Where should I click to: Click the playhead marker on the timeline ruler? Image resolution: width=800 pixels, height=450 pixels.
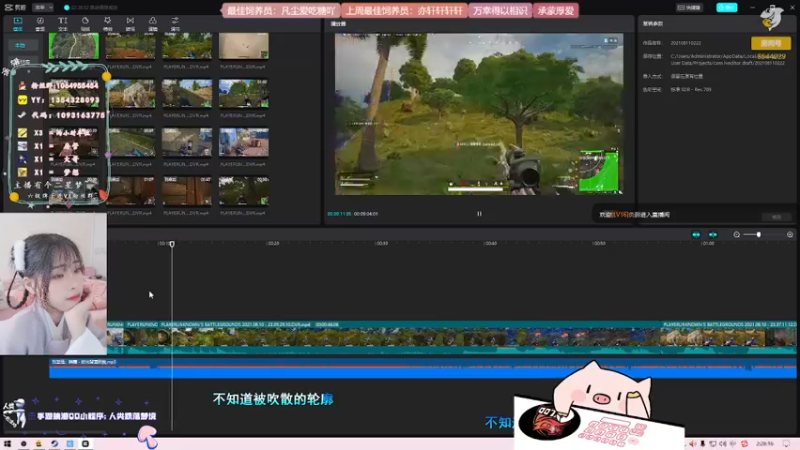pyautogui.click(x=172, y=244)
